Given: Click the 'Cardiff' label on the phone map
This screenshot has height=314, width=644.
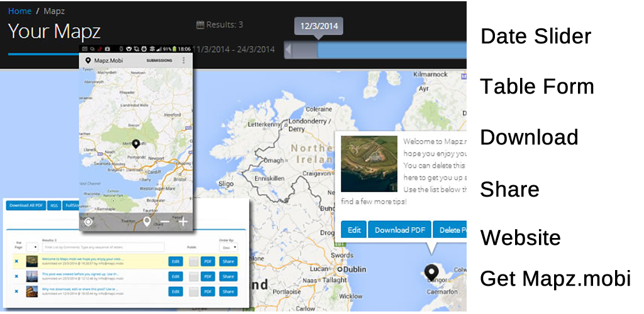Looking at the screenshot, I should click(x=153, y=171).
